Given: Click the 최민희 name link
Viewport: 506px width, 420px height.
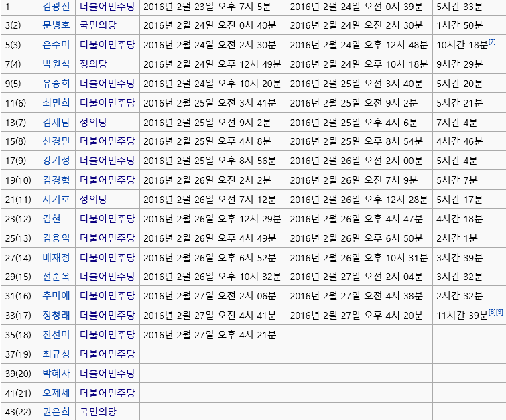Looking at the screenshot, I should tap(56, 103).
